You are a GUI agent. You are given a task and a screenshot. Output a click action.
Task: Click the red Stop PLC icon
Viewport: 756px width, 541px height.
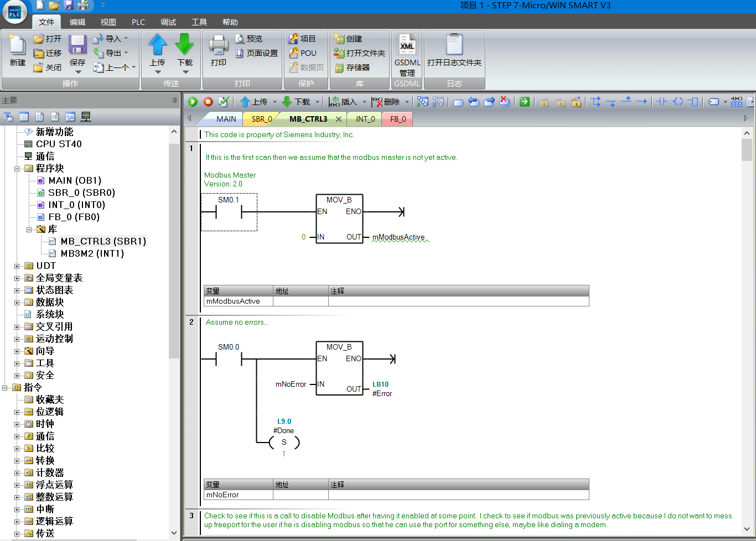point(208,102)
